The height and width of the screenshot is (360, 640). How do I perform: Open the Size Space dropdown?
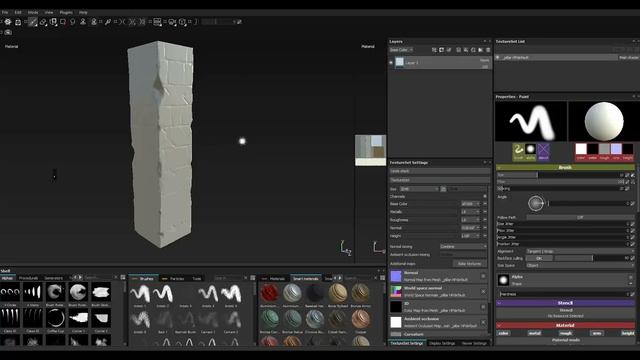tap(580, 265)
